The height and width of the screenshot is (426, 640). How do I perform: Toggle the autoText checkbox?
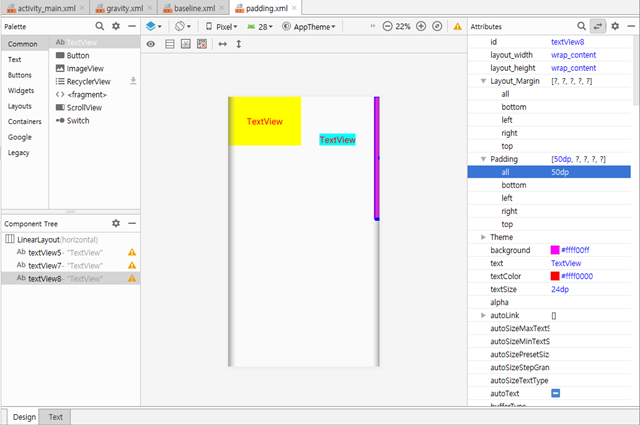click(x=556, y=393)
